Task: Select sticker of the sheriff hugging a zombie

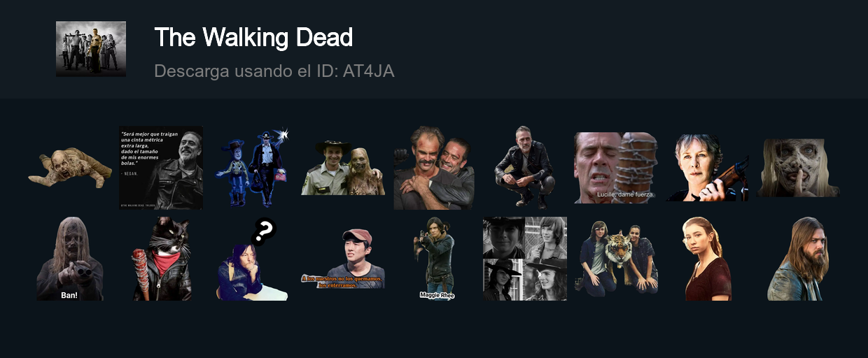Action: pos(343,168)
